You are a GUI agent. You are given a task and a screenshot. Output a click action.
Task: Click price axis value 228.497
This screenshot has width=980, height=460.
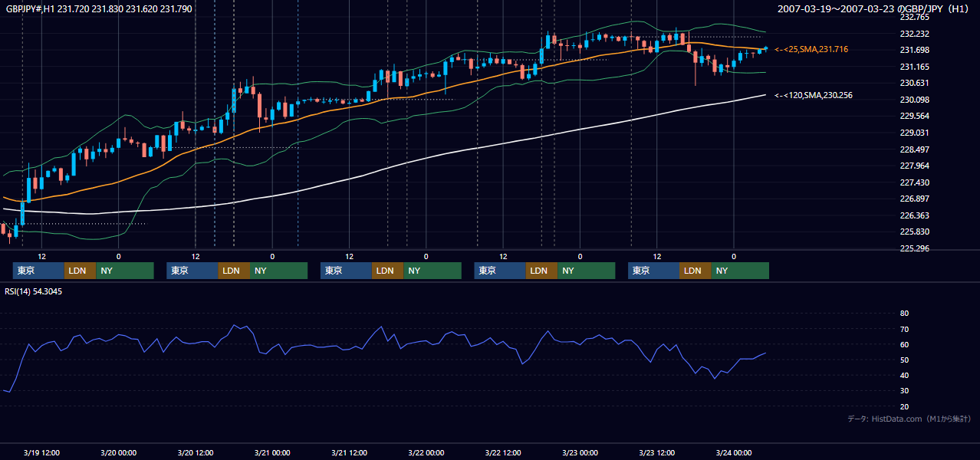(x=914, y=149)
